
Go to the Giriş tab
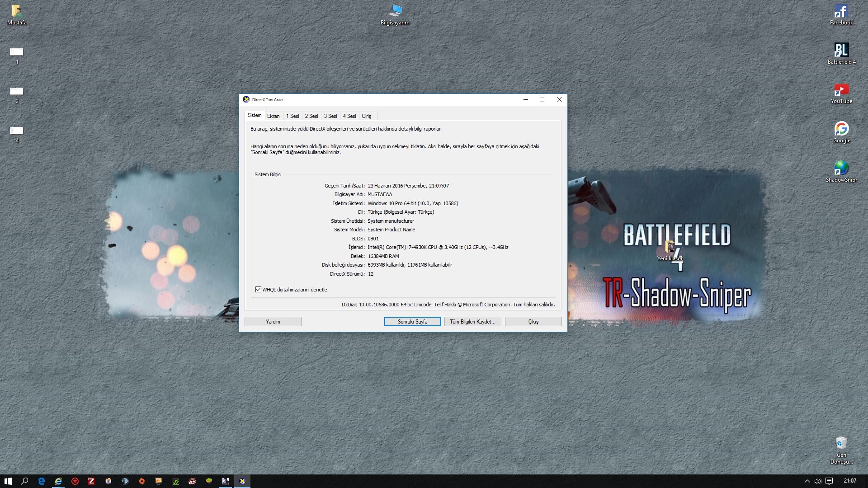click(367, 116)
